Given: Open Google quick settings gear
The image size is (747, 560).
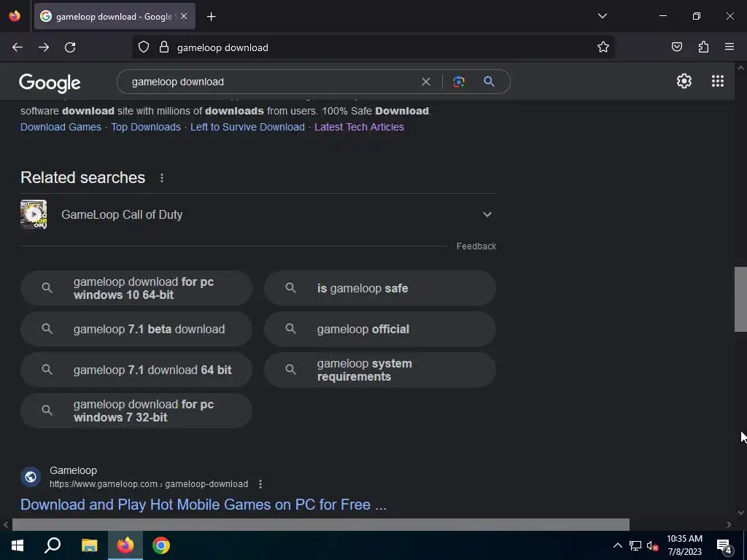Looking at the screenshot, I should [x=684, y=81].
